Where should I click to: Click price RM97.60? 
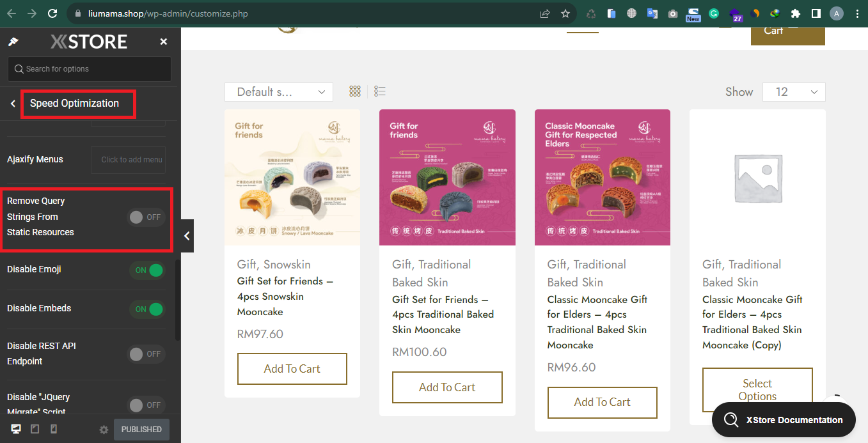click(x=260, y=334)
